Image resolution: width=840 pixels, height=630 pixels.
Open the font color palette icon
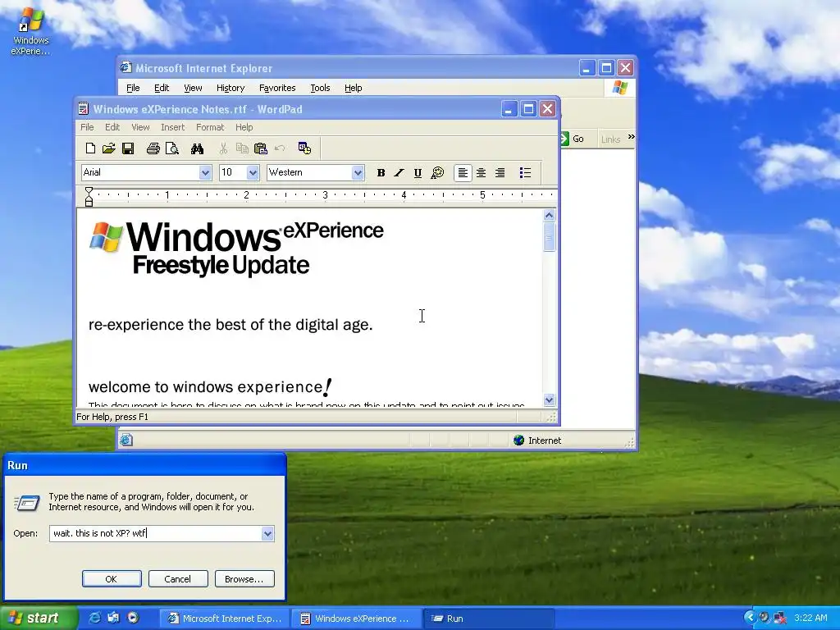click(437, 172)
